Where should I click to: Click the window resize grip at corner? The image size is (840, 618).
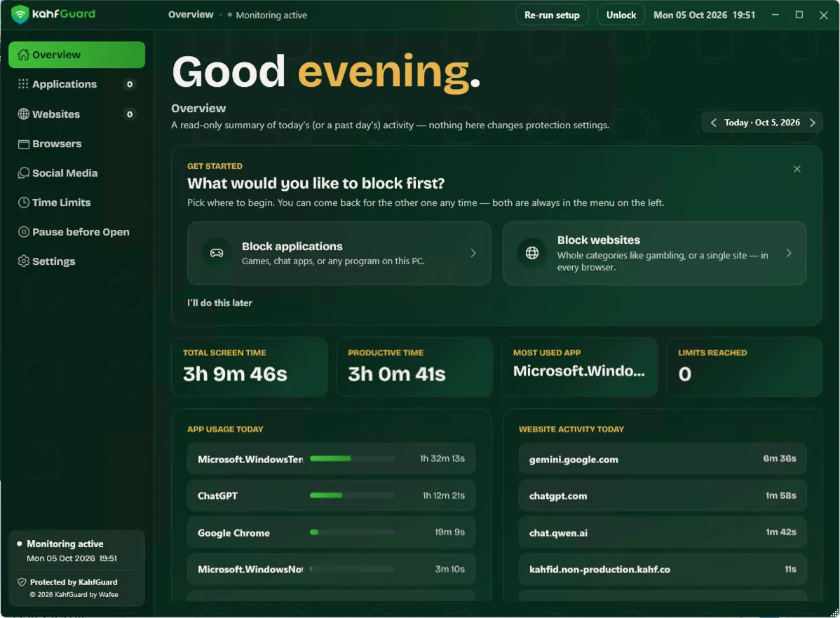pyautogui.click(x=834, y=612)
